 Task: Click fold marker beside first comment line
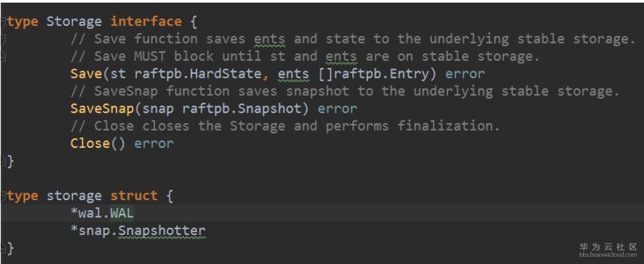click(3, 39)
